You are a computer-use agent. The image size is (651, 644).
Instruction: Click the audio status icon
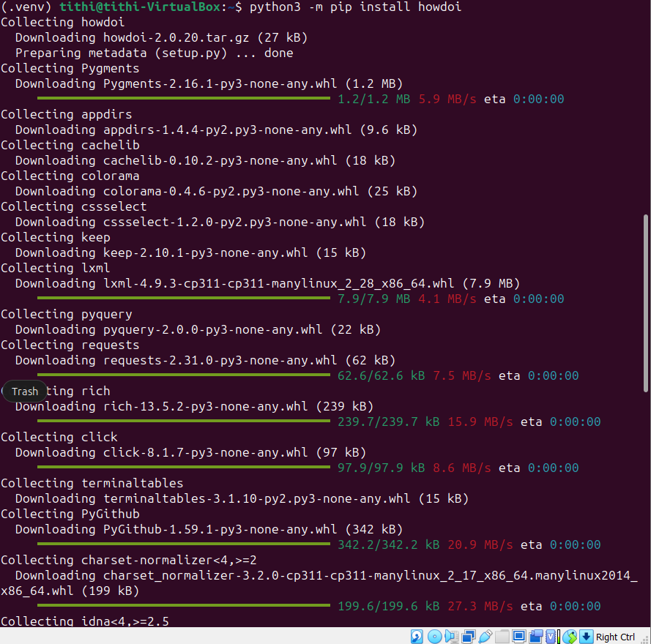click(452, 636)
